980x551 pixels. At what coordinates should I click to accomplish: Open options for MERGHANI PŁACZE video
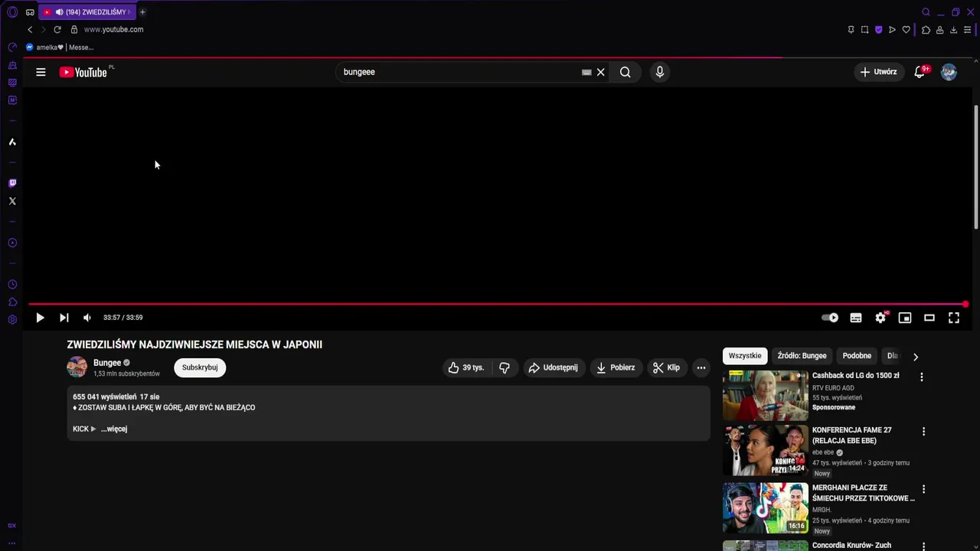point(923,489)
